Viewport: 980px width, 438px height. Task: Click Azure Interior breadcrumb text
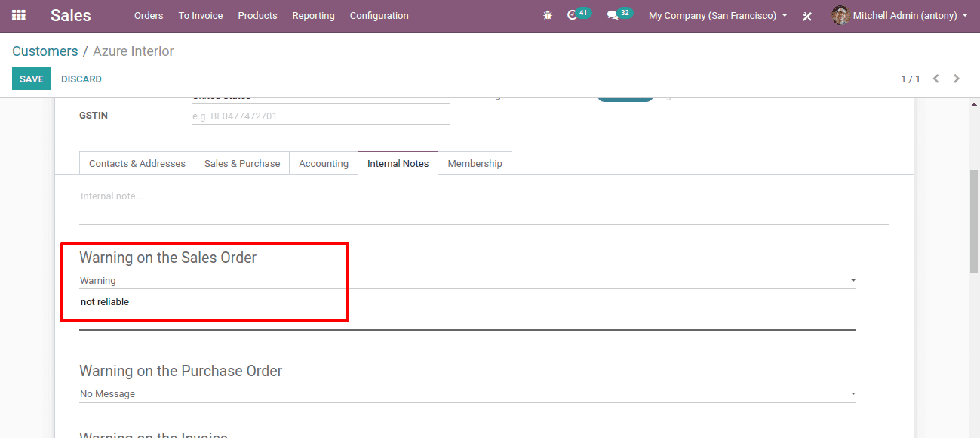click(x=134, y=51)
